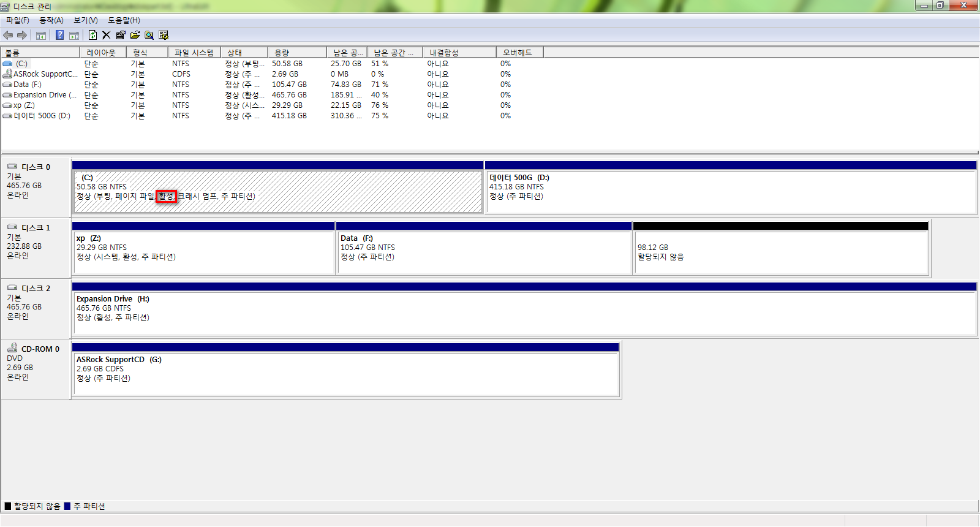Image resolution: width=980 pixels, height=527 pixels.
Task: Click the Forward arrow toolbar icon
Action: pyautogui.click(x=22, y=35)
